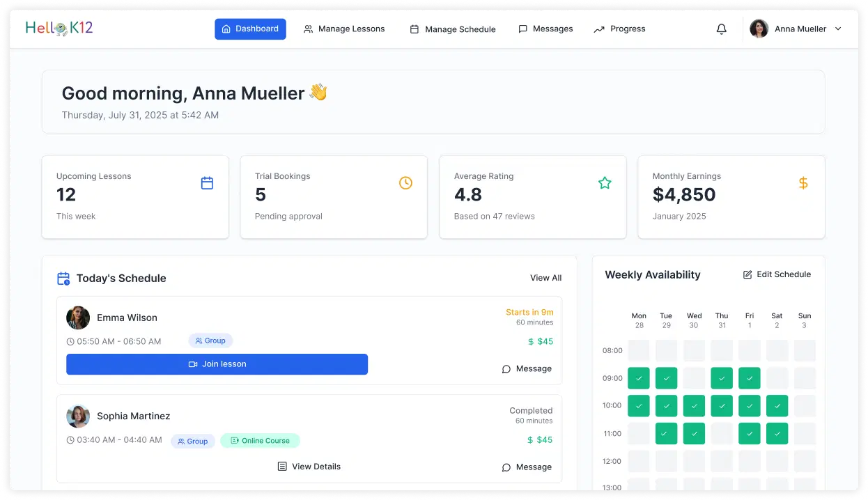Screen dimensions: 868x500
Task: Click the 'Completed' status text
Action: click(531, 411)
